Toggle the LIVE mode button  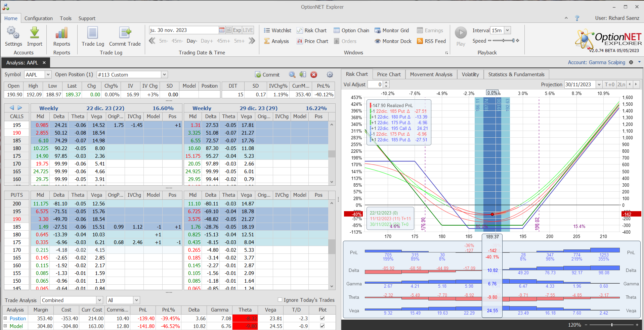click(248, 30)
